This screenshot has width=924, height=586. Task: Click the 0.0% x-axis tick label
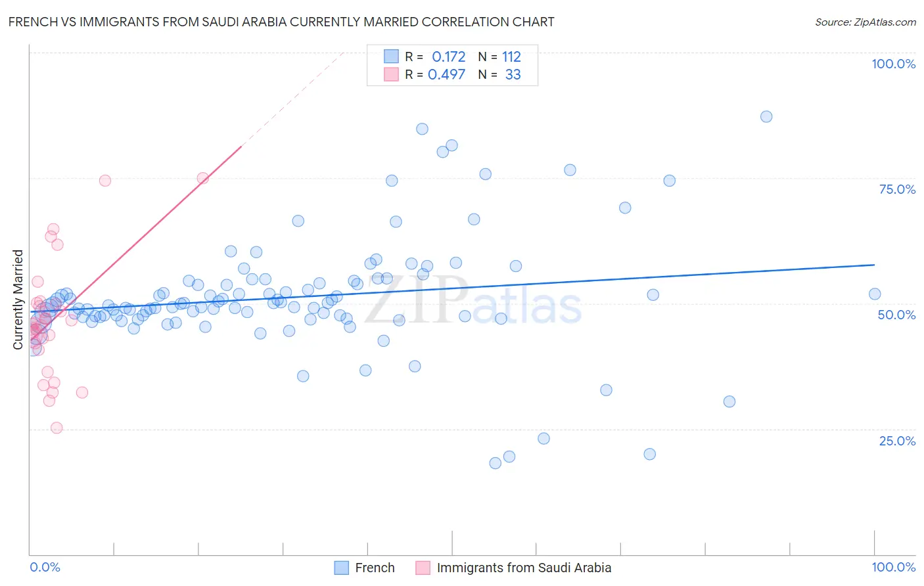point(45,567)
